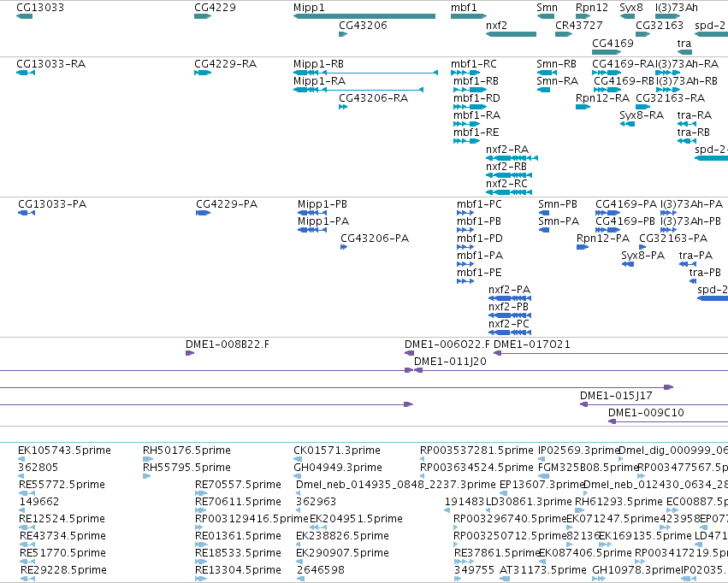
Task: Click the CG13033 gene label in top track
Action: pyautogui.click(x=40, y=8)
